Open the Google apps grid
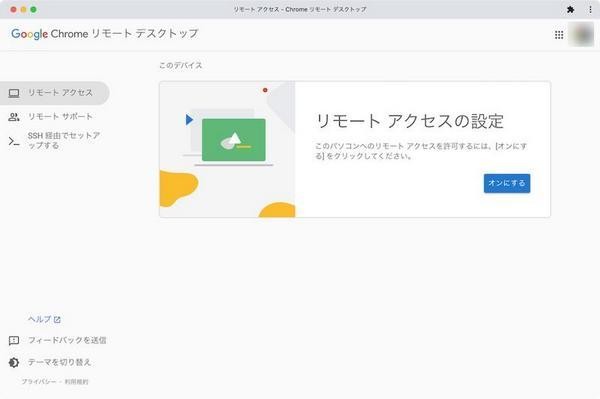This screenshot has width=600, height=399. pos(559,35)
